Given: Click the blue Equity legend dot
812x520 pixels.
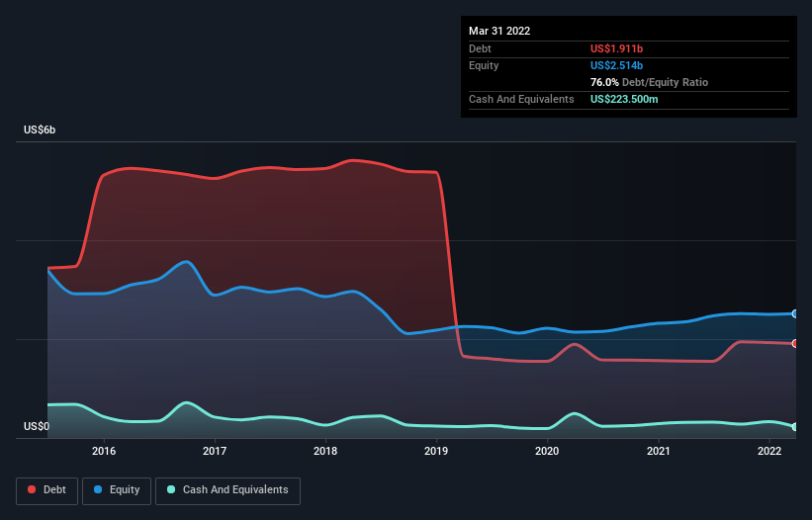Looking at the screenshot, I should 97,489.
